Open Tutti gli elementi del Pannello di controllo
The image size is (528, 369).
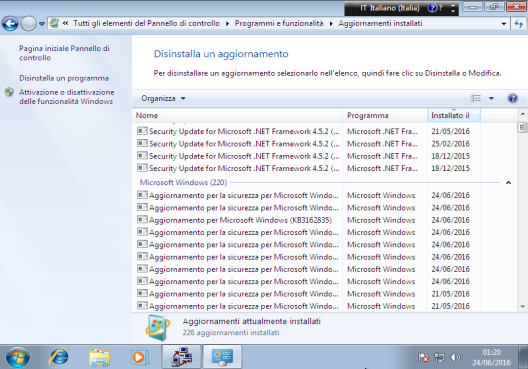[146, 23]
